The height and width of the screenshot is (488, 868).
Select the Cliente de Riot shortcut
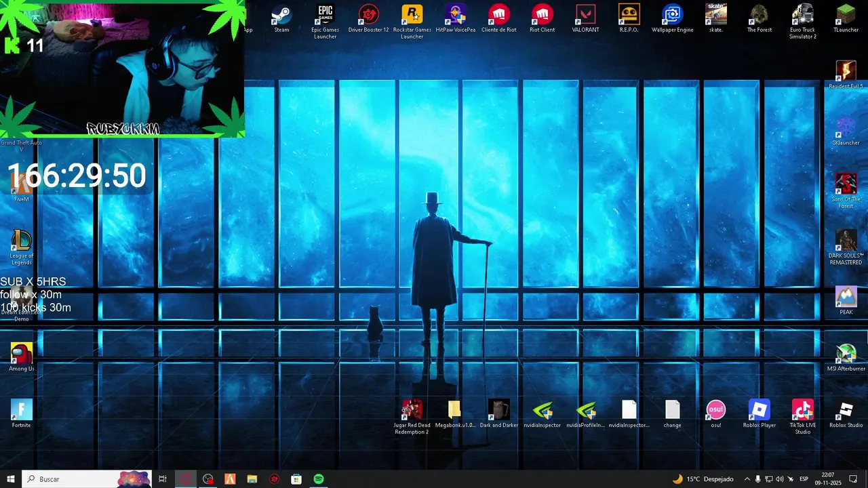[499, 19]
